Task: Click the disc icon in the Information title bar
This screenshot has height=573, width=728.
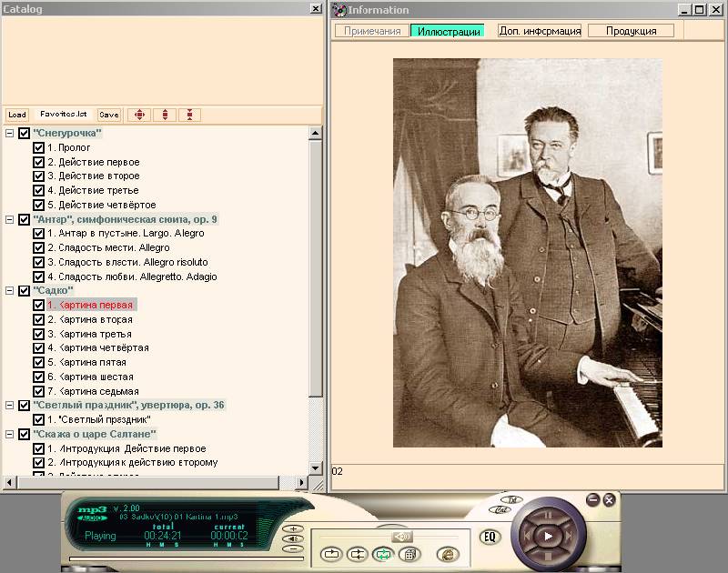Action: click(x=339, y=10)
